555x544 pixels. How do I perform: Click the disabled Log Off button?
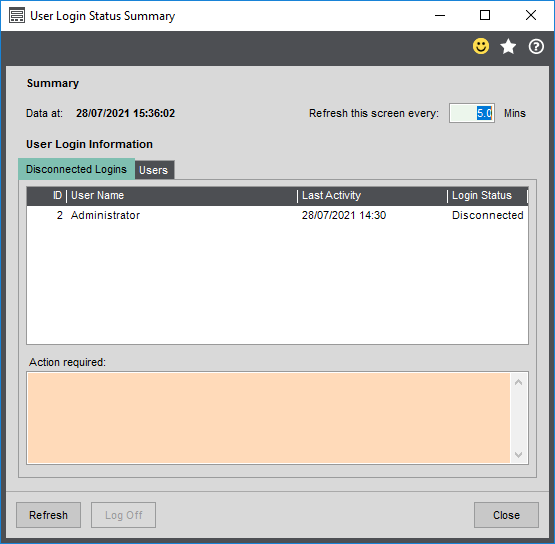tap(124, 515)
